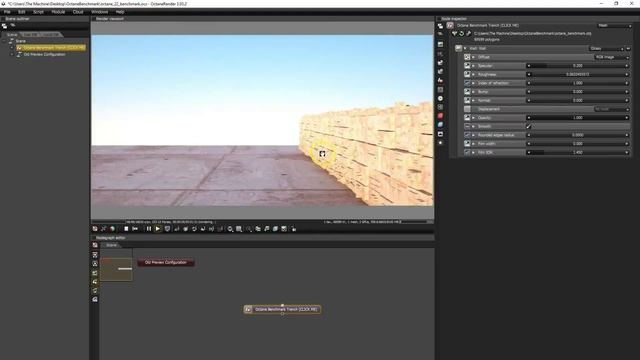This screenshot has height=360, width=640.
Task: Click the red icon in node inspector sidebar
Action: (440, 116)
